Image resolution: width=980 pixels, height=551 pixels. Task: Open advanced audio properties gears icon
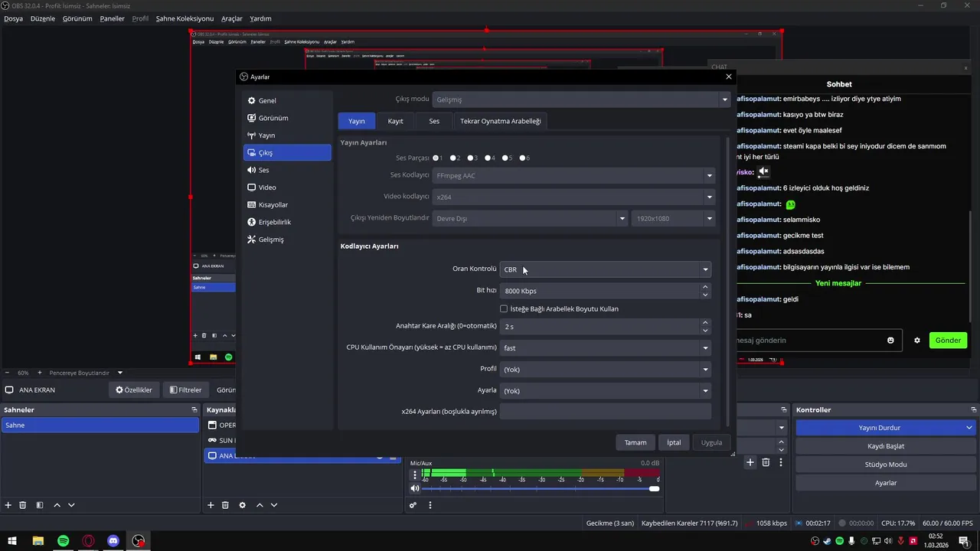point(413,505)
